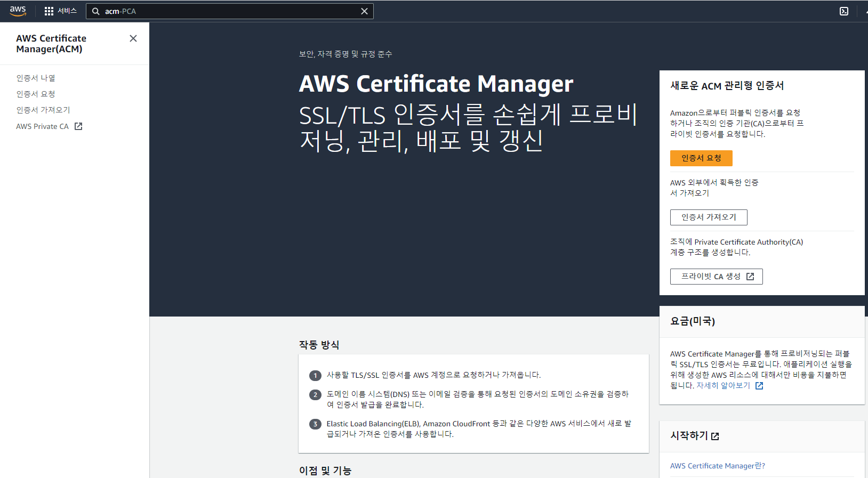Click the orange 인증서 요청 button
This screenshot has width=868, height=478.
click(701, 158)
